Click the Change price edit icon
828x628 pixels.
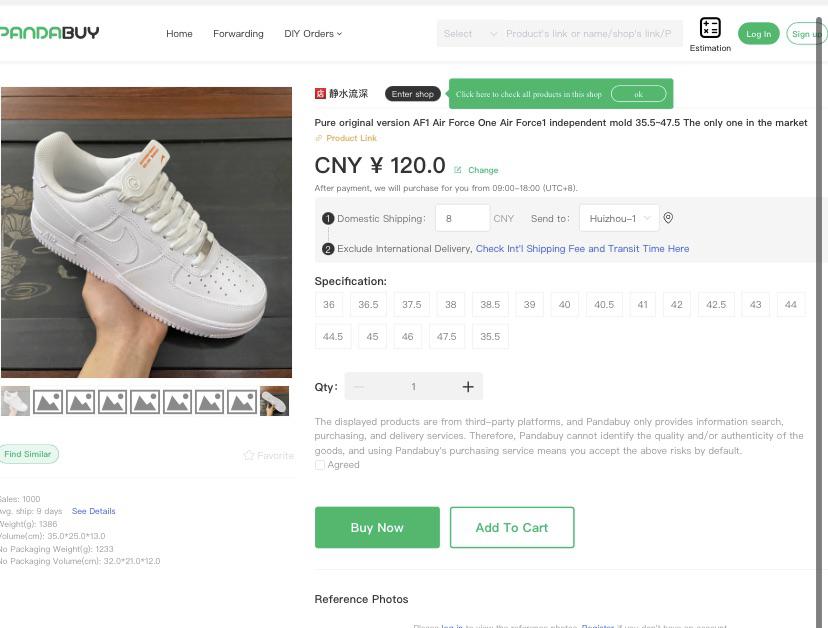click(x=458, y=170)
